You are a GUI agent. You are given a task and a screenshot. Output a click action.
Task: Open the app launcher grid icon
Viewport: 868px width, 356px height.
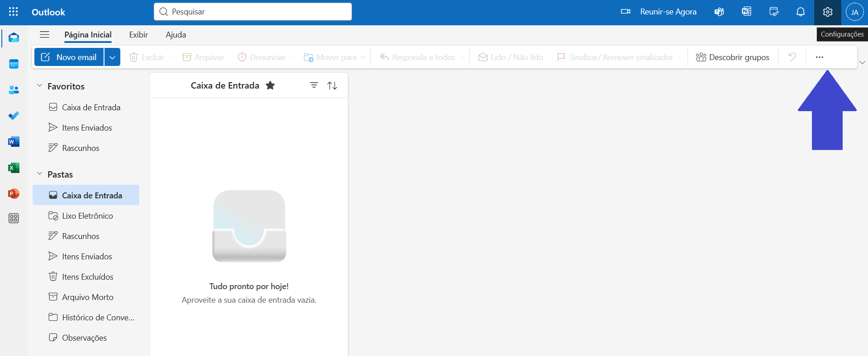tap(14, 12)
